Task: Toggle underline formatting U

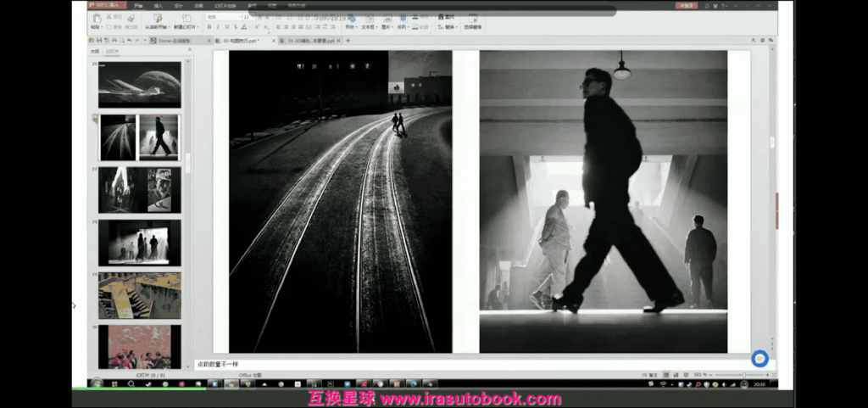Action: (227, 26)
